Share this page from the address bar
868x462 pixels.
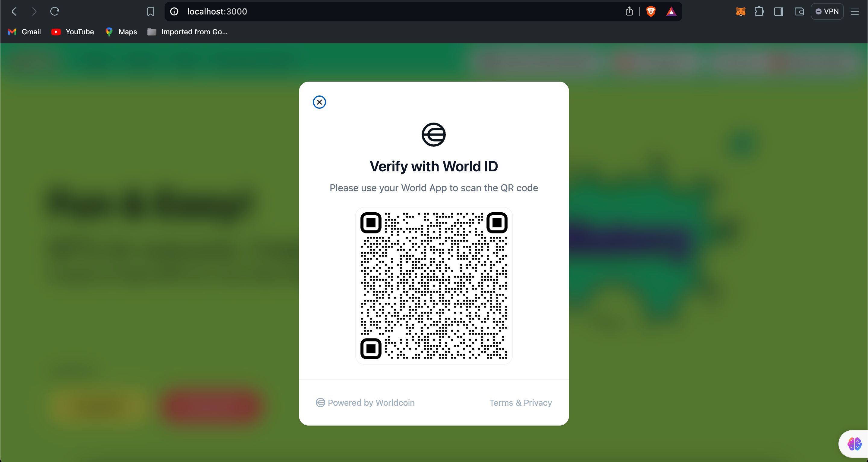click(x=629, y=11)
